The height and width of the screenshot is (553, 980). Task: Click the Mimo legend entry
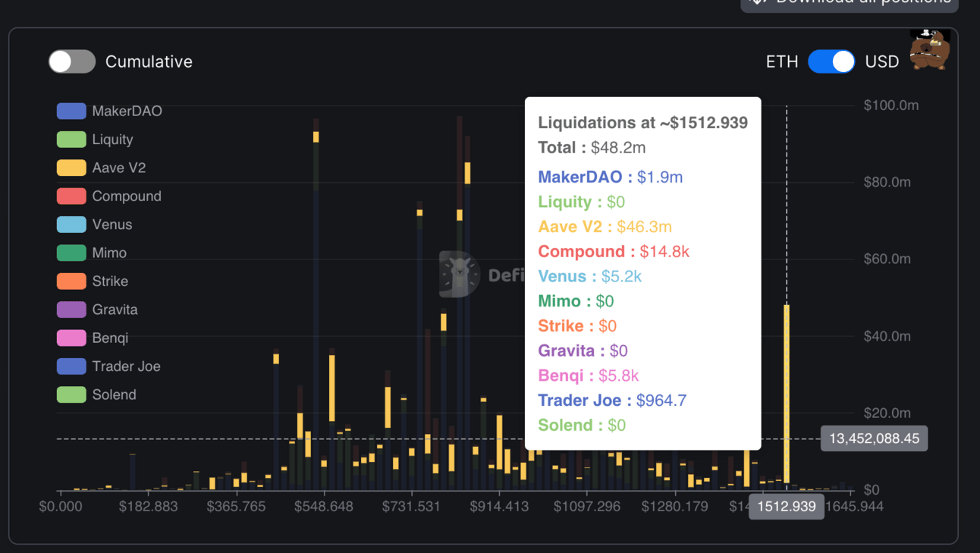click(x=92, y=253)
